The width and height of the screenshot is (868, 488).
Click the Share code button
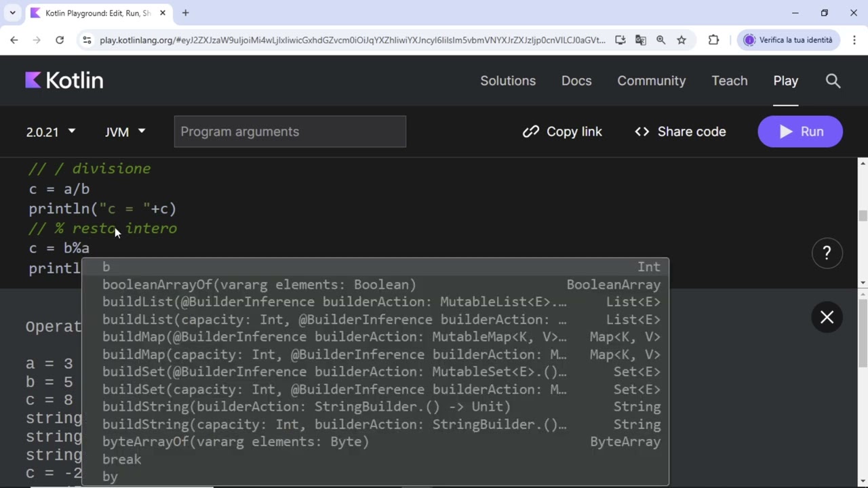680,131
